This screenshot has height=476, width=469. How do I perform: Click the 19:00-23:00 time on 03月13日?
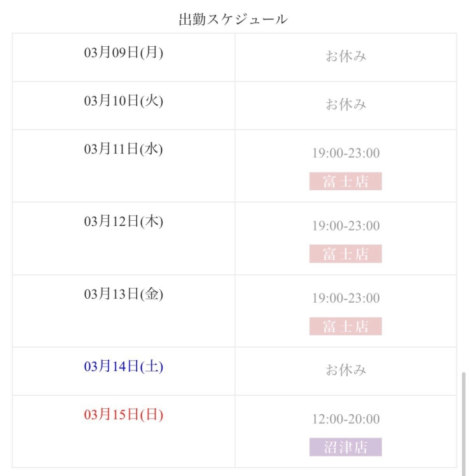(x=346, y=299)
